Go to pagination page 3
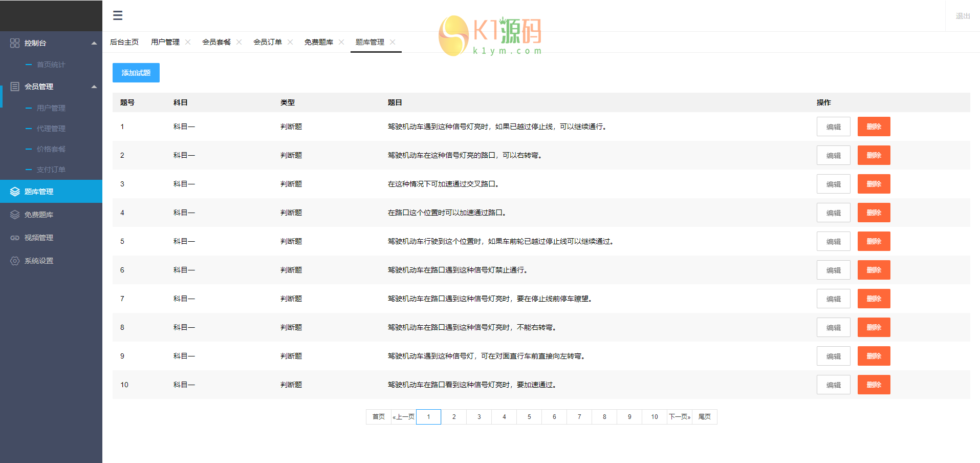 pos(479,417)
